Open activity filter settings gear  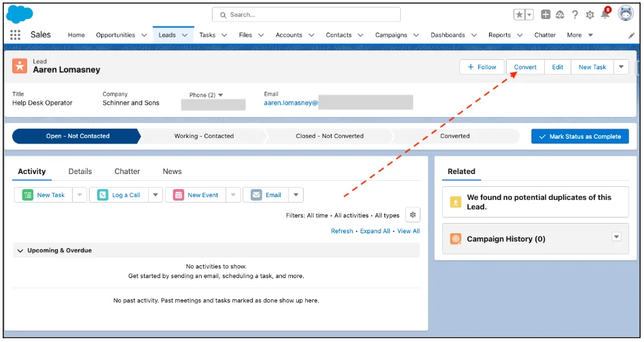pyautogui.click(x=413, y=215)
